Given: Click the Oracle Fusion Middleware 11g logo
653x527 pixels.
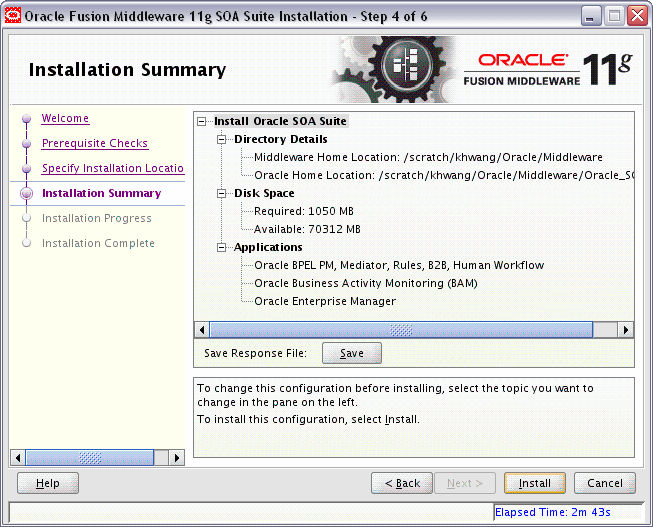Looking at the screenshot, I should click(x=548, y=70).
